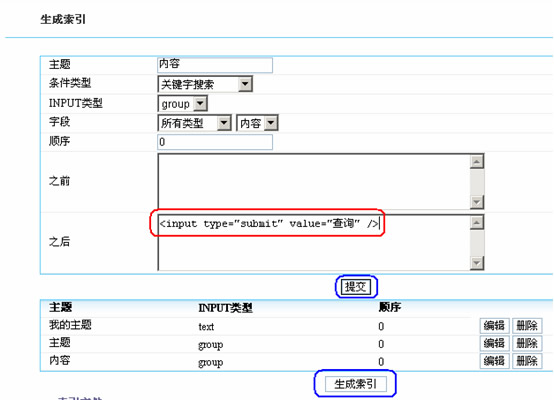Image resolution: width=554 pixels, height=401 pixels.
Task: Expand the INPUT类型 group dropdown
Action: pos(182,104)
